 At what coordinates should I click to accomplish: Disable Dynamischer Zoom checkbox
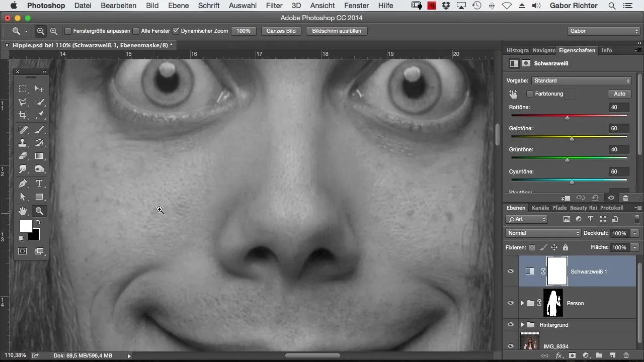tap(176, 31)
